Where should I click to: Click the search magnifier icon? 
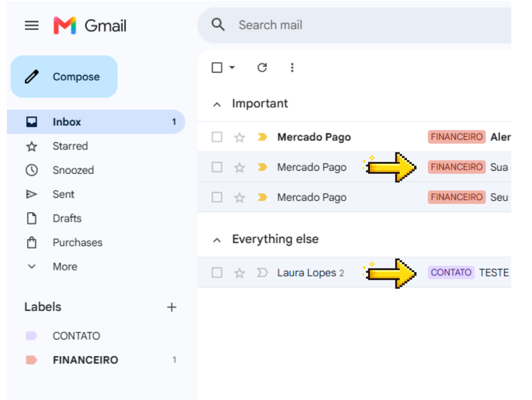[218, 25]
